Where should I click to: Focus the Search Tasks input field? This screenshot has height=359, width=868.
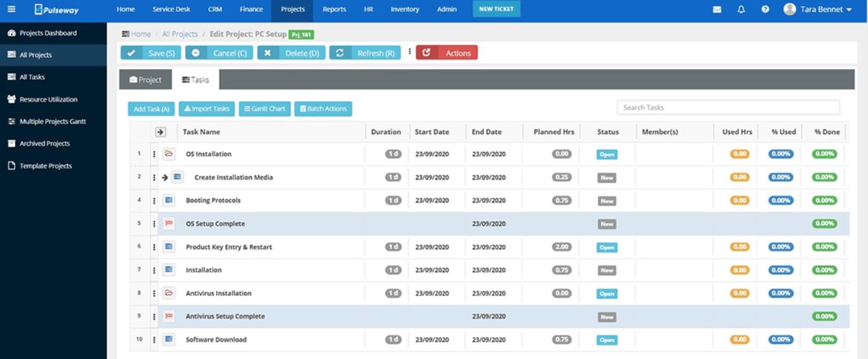tap(728, 108)
